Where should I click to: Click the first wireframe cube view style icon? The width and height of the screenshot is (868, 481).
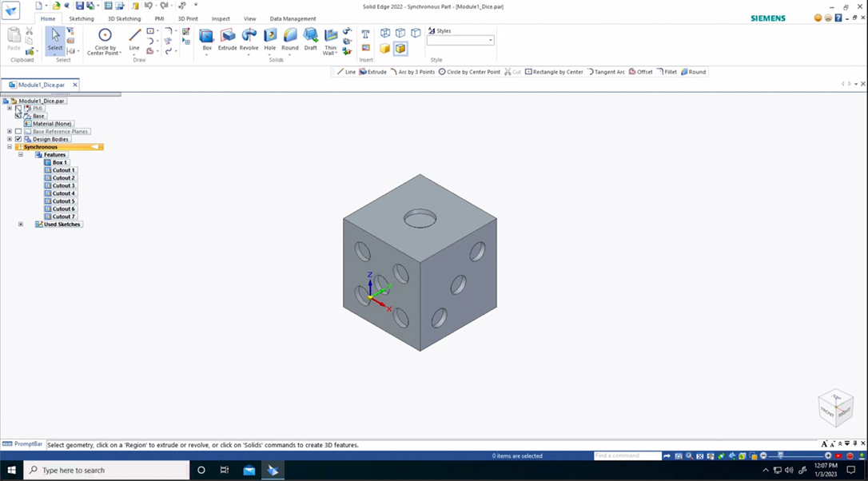coord(385,34)
